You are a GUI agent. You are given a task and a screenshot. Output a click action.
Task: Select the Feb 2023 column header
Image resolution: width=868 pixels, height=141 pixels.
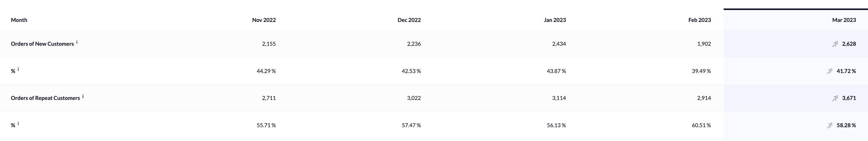pos(699,20)
